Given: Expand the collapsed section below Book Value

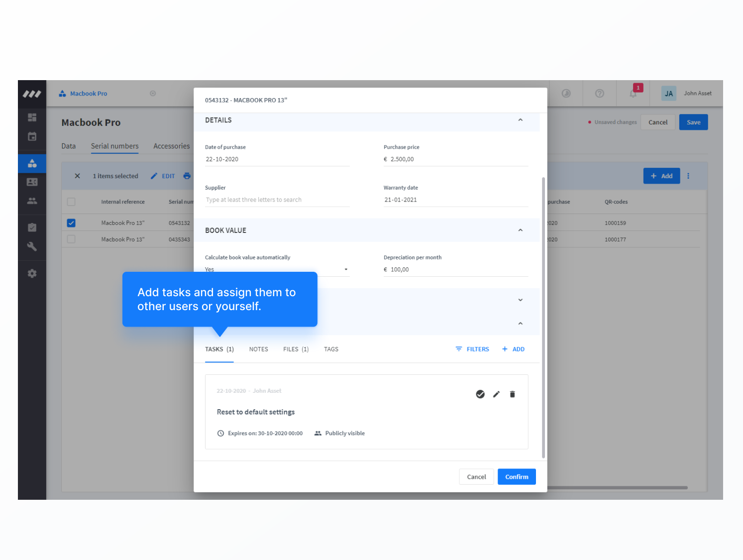Looking at the screenshot, I should point(521,300).
